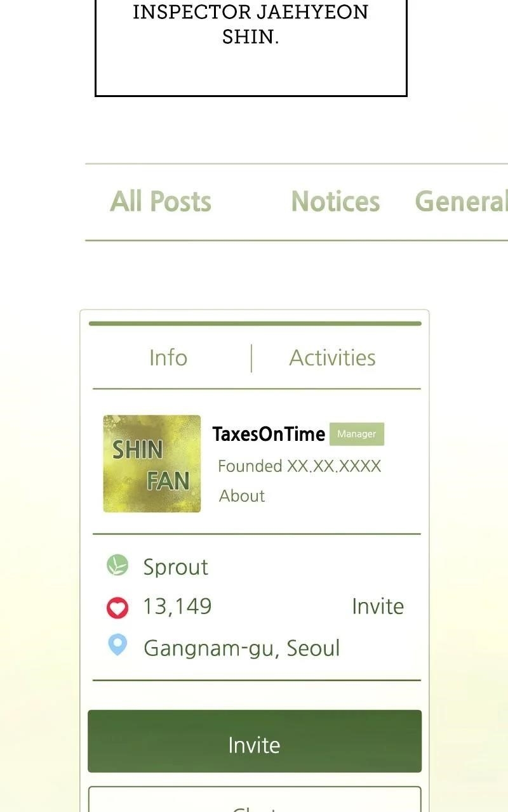Click the TaxesOnTime username

click(x=269, y=434)
